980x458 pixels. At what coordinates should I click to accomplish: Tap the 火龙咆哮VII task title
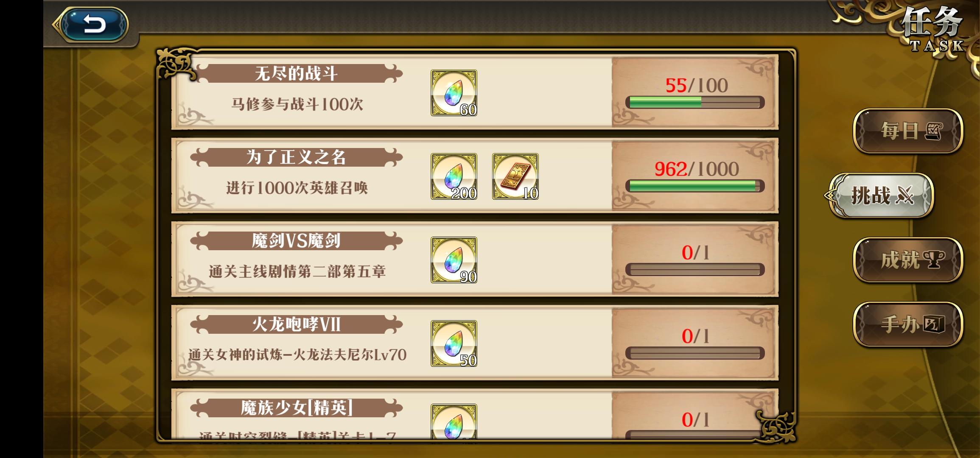coord(296,324)
